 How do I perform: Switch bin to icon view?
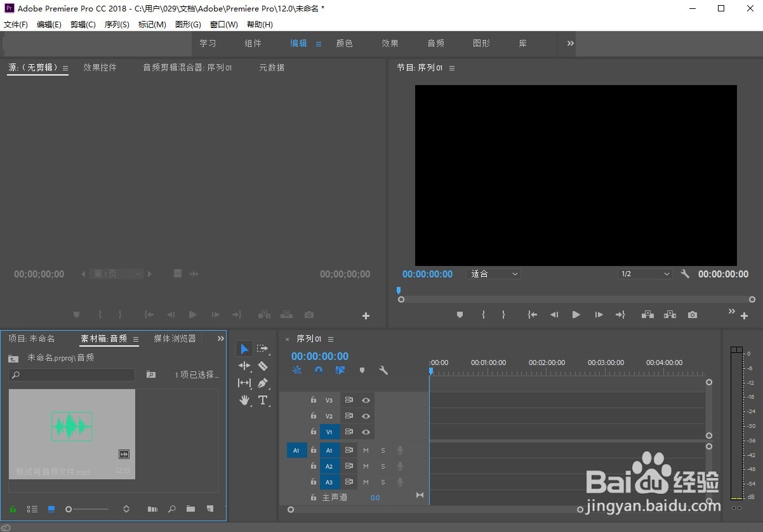pyautogui.click(x=51, y=509)
